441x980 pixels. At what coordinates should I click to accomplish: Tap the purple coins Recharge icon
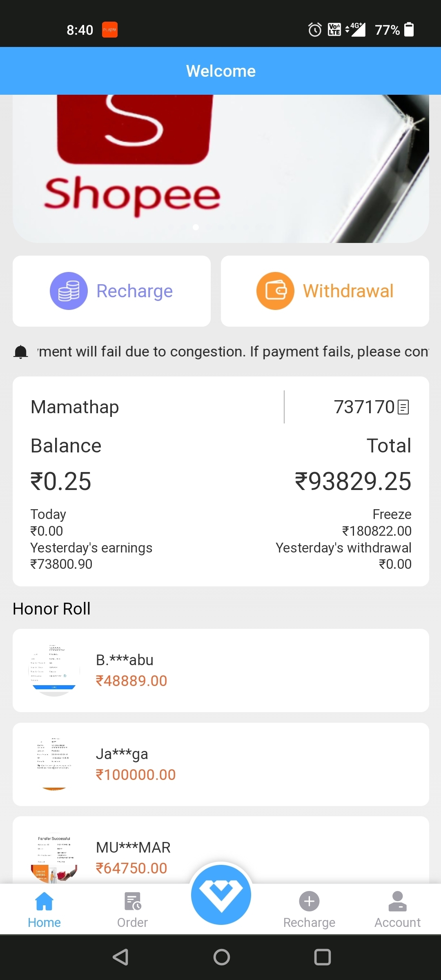(69, 291)
